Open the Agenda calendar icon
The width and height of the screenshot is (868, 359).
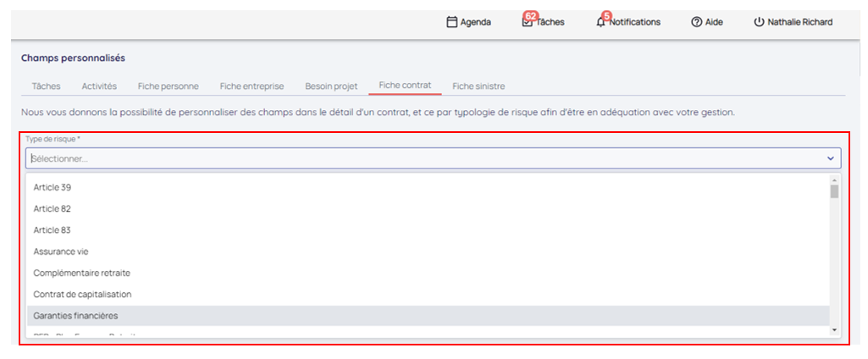[452, 22]
